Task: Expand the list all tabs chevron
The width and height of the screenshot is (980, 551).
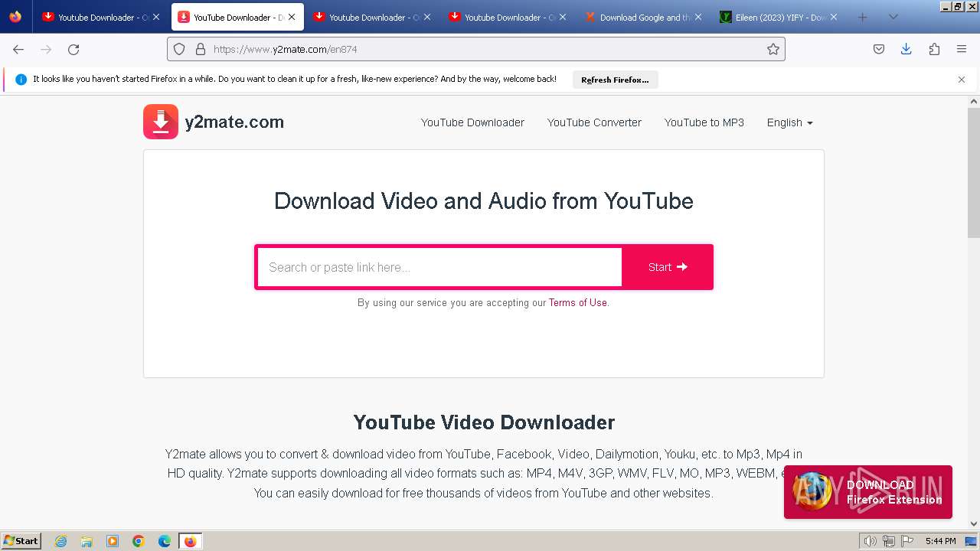Action: pos(893,17)
